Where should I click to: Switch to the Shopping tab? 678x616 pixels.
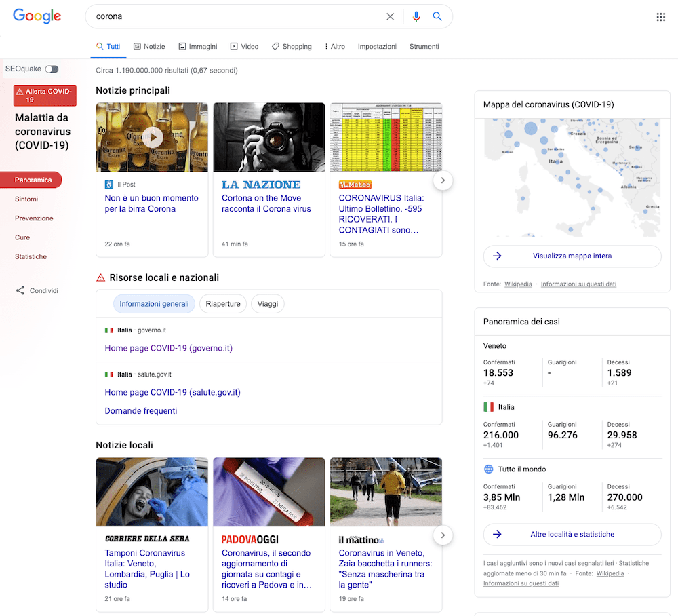[x=292, y=47]
